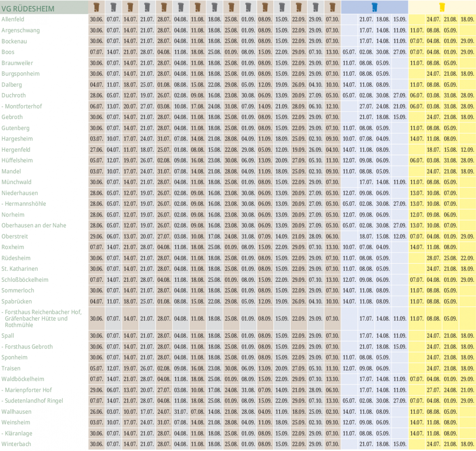
Task: Click the Burgsponheim row label
Action: (x=21, y=74)
